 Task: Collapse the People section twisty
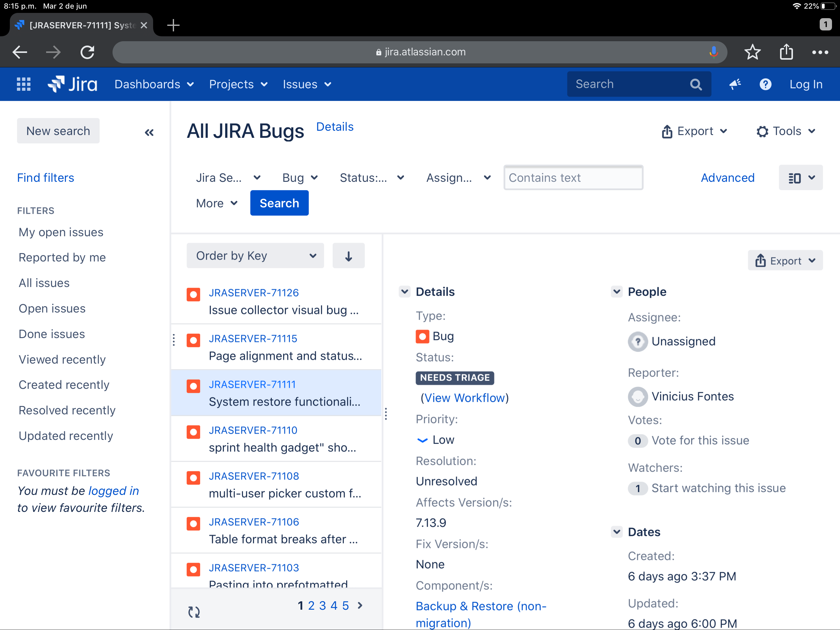pyautogui.click(x=617, y=291)
